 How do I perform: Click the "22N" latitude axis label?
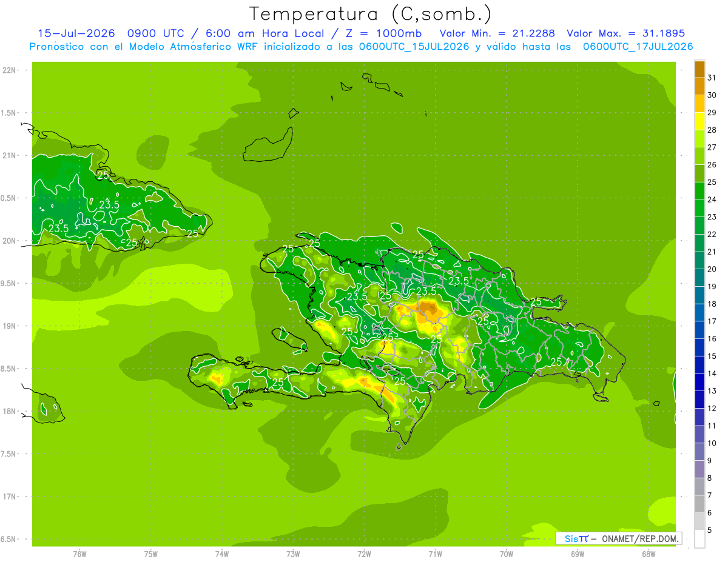point(8,70)
